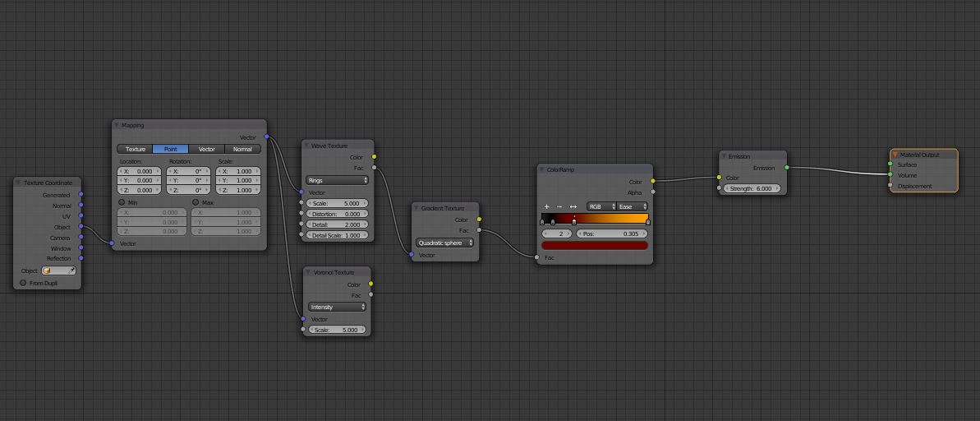This screenshot has height=421, width=980.
Task: Click the Texture Coordinate Normal output socket
Action: pyautogui.click(x=81, y=206)
